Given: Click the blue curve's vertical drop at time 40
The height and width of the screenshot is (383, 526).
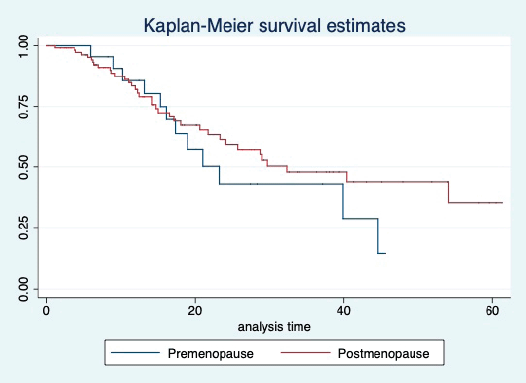Looking at the screenshot, I should point(343,201).
